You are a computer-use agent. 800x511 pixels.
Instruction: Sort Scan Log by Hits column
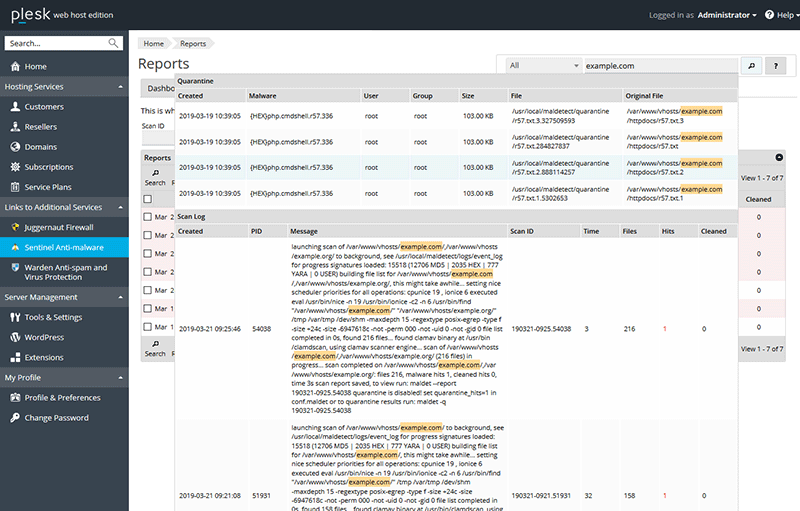coord(679,231)
